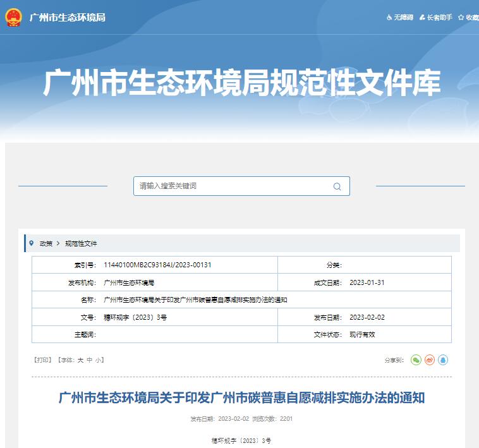Screen dimensions: 479x448
Task: Click the blue notice title heading
Action: pyautogui.click(x=241, y=398)
